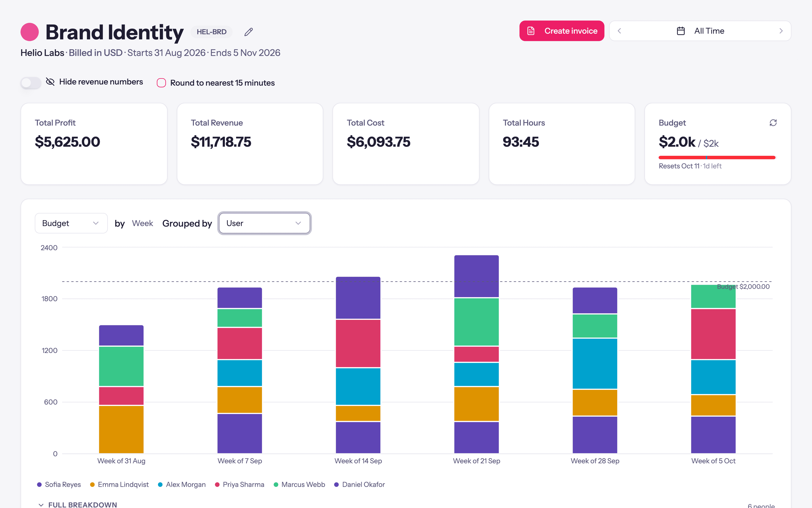Toggle Alex Morgan in chart legend
This screenshot has height=508, width=812.
click(182, 485)
